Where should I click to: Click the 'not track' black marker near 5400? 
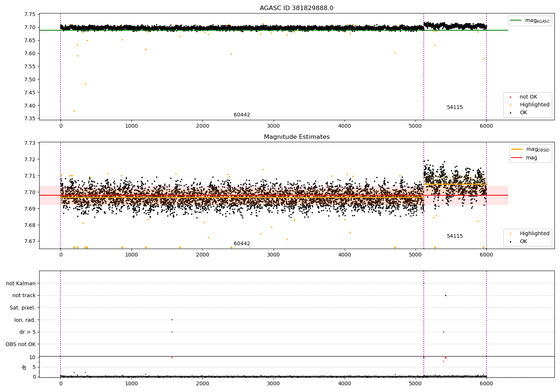445,295
